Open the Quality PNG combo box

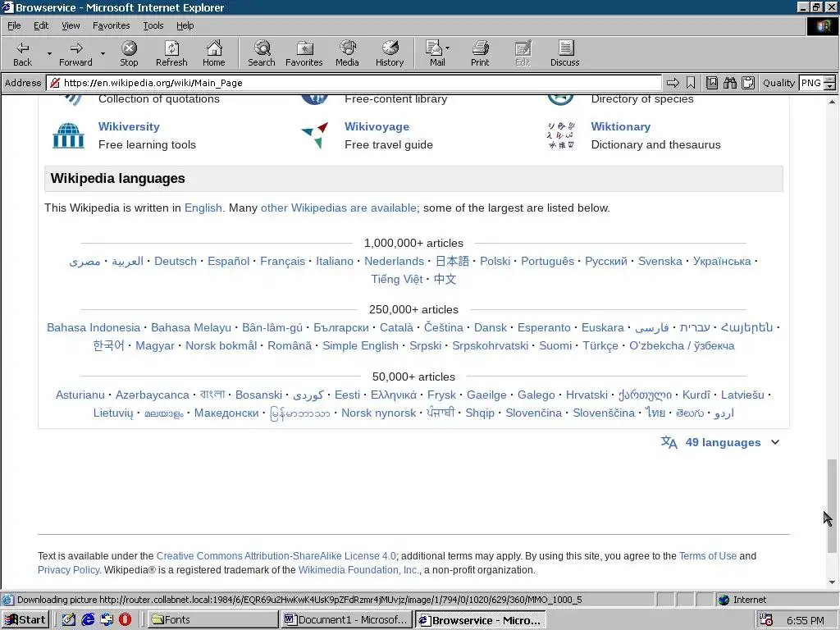(817, 83)
